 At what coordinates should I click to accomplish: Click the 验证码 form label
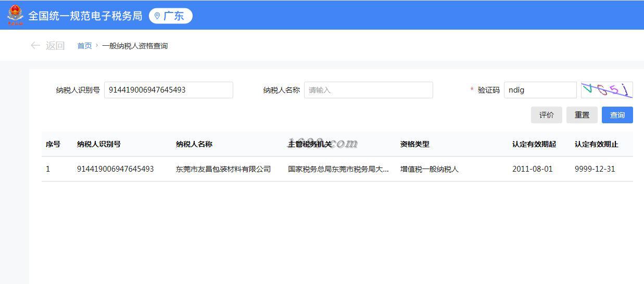pos(489,90)
